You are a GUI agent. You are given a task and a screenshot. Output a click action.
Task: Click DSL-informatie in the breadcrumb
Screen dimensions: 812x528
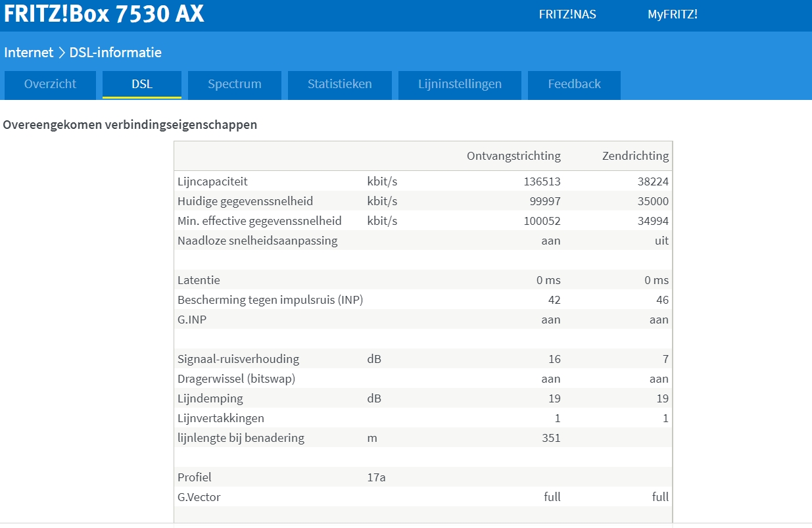115,53
